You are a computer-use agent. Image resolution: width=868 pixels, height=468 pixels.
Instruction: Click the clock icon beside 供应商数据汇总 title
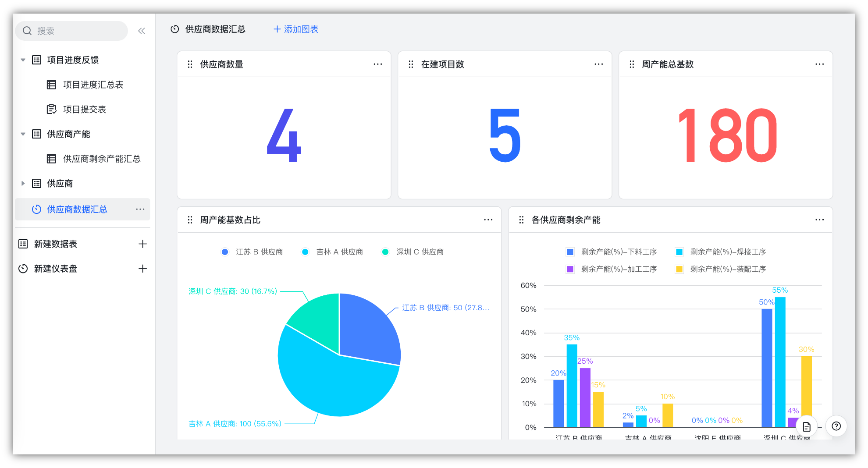175,29
